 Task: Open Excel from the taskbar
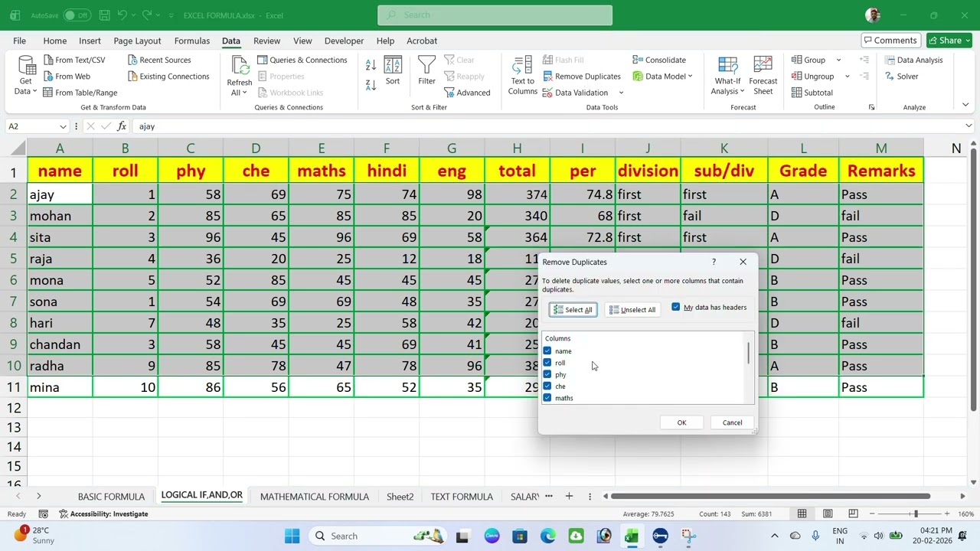coord(632,536)
